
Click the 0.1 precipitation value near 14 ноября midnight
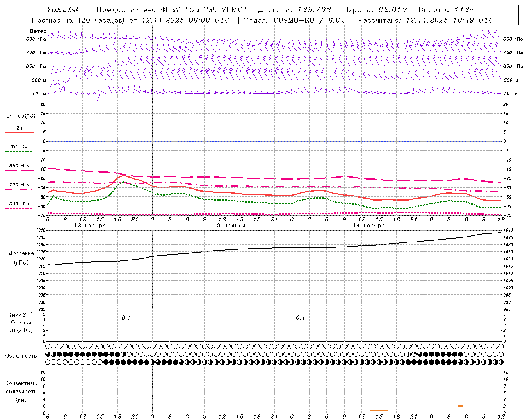point(300,317)
